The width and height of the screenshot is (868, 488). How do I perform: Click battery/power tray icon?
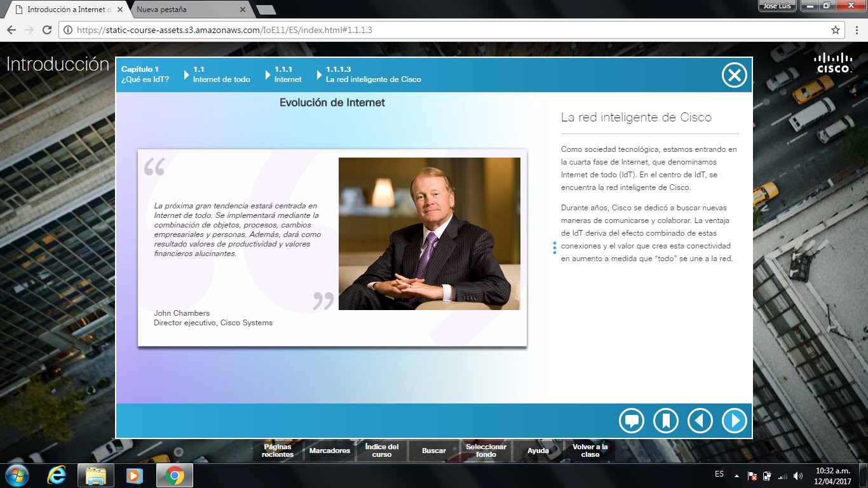tap(767, 475)
